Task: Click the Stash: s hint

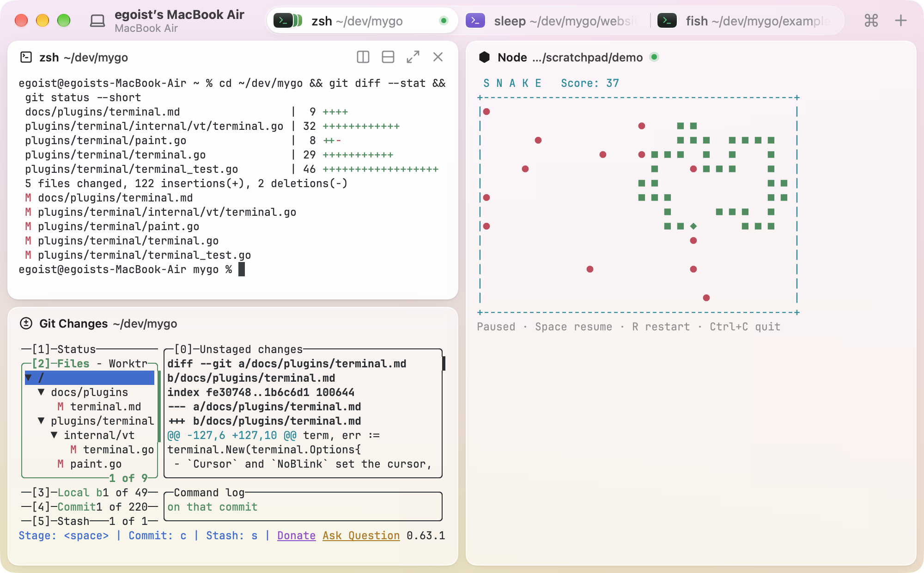Action: click(x=232, y=536)
